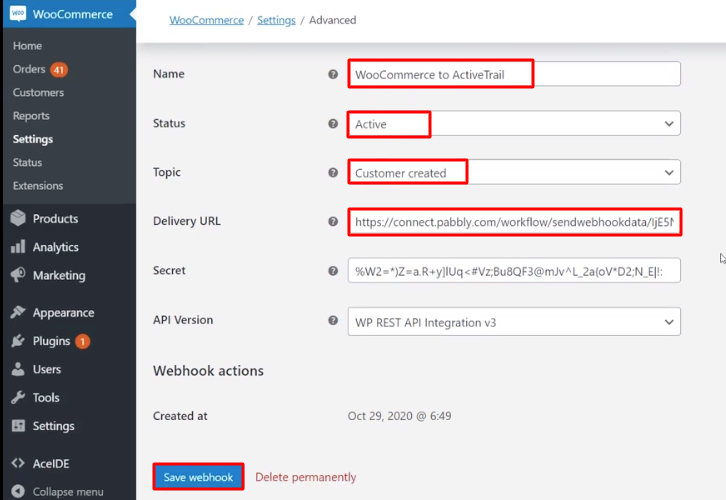Open the AceIDE code brackets icon

click(x=18, y=463)
